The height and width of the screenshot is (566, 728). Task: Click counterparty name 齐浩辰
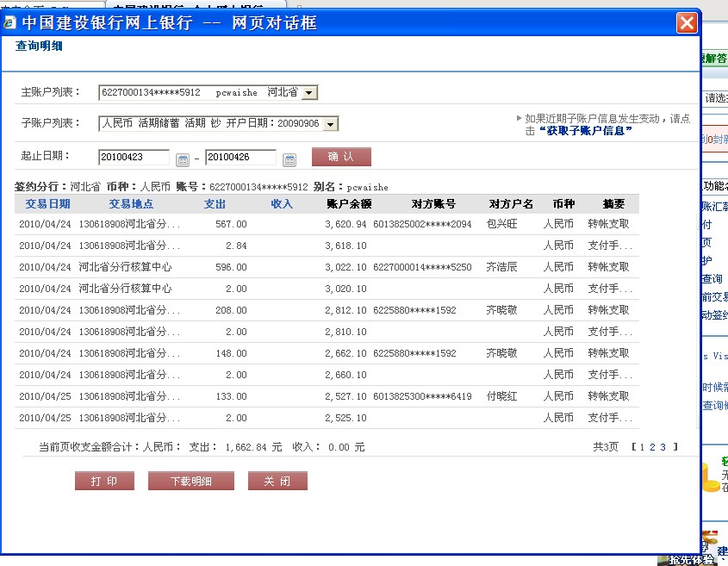(x=502, y=267)
